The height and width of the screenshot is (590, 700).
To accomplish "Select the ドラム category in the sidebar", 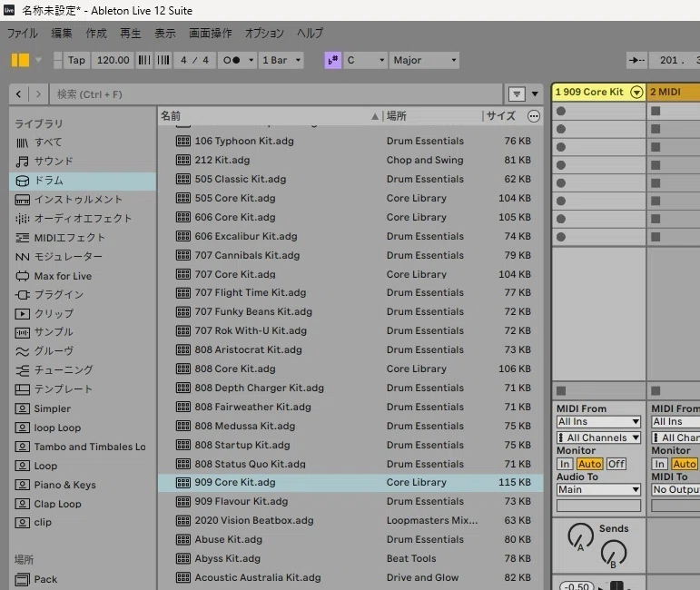I will pyautogui.click(x=83, y=181).
